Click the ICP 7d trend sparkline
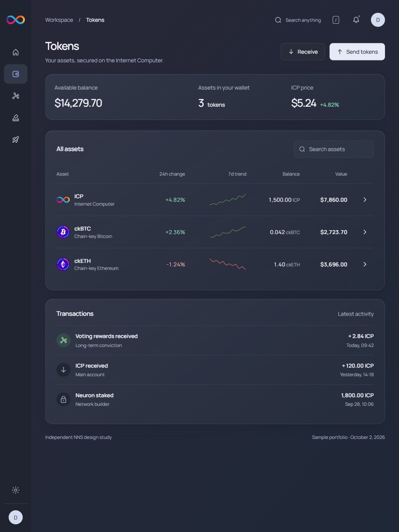This screenshot has width=399, height=532. click(228, 200)
